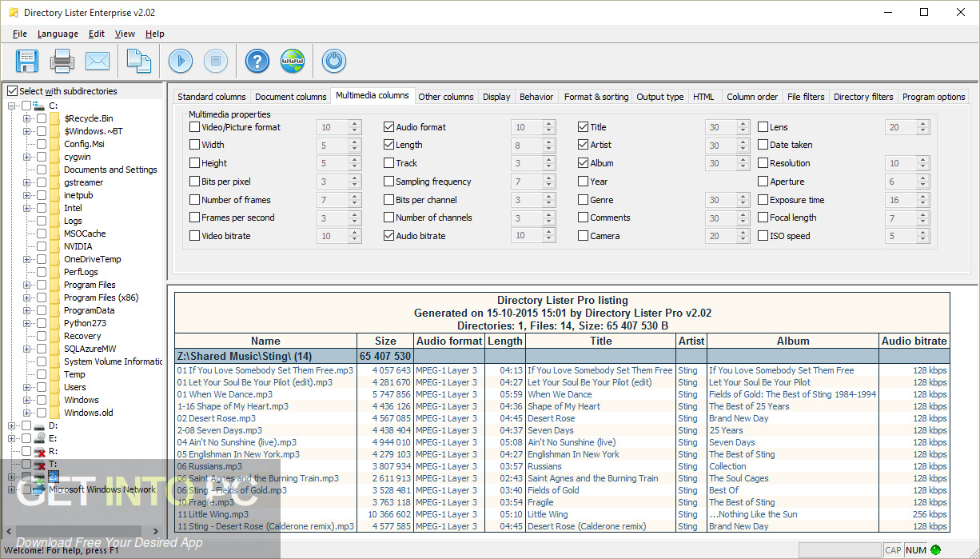
Task: Click the Save (floppy disk) toolbar icon
Action: click(x=27, y=61)
